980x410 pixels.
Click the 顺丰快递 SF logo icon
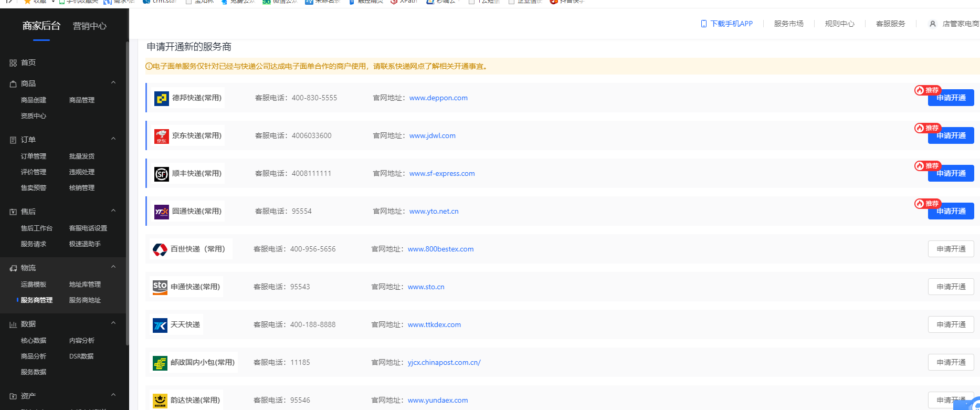(x=162, y=174)
